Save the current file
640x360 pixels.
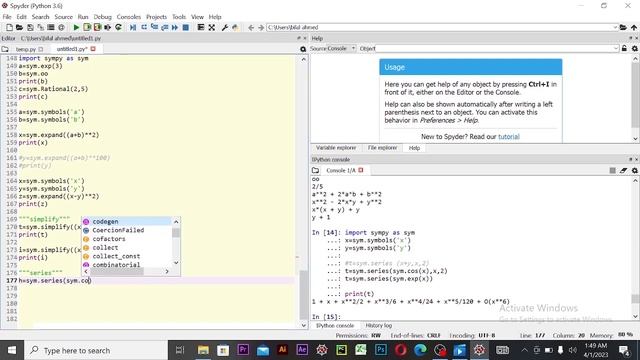[30, 27]
